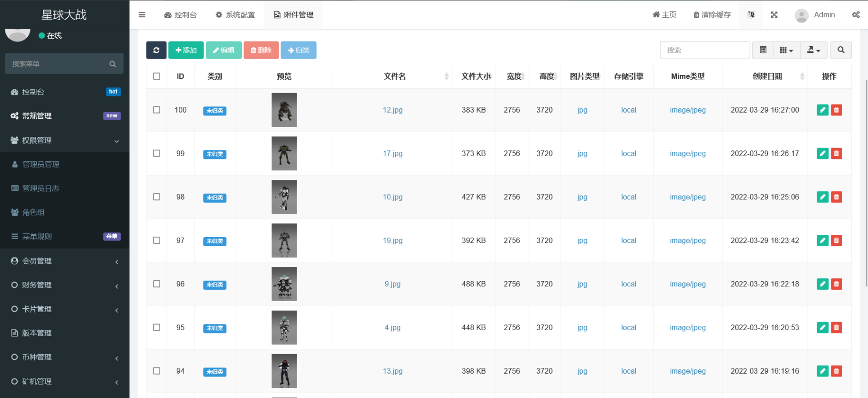Click the green edit icon for 12.jpg
Screen dimensions: 868x398
(x=822, y=110)
